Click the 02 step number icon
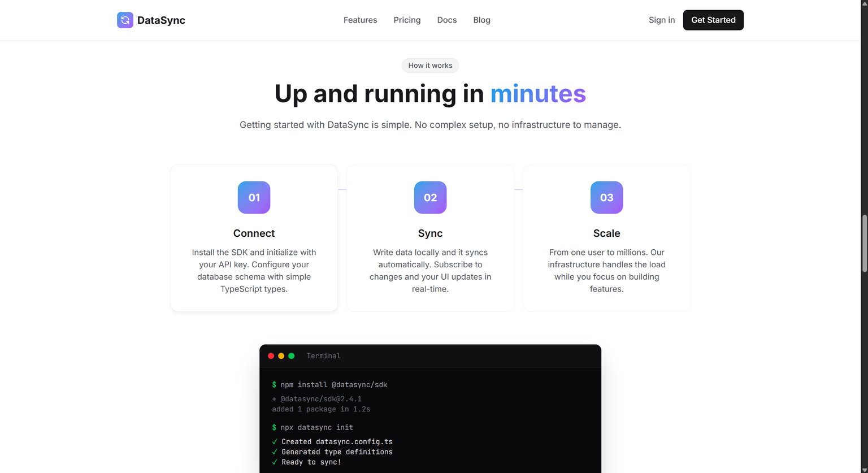This screenshot has width=868, height=473. [430, 197]
